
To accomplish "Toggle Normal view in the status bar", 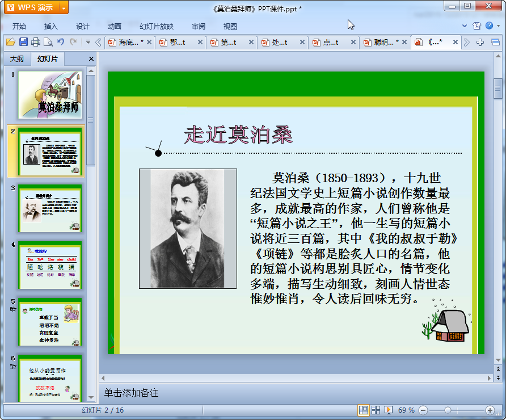I will point(363,410).
